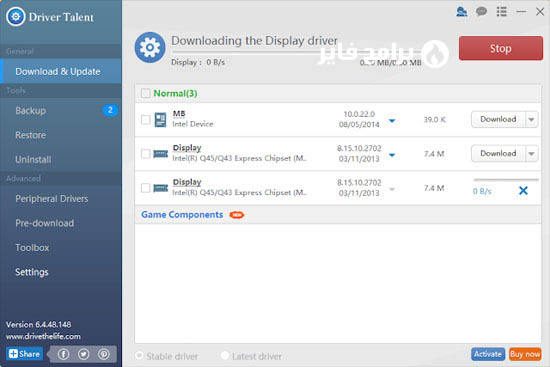Click the 0 B/s speed in Display row
The width and height of the screenshot is (550, 367).
(482, 191)
